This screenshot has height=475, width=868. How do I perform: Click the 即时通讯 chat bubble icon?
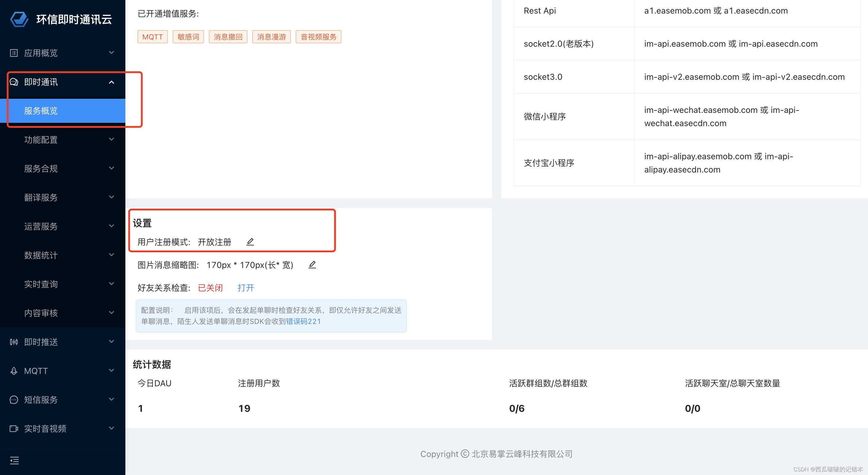coord(14,82)
